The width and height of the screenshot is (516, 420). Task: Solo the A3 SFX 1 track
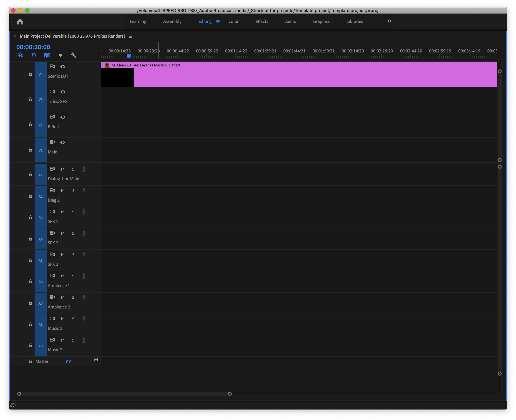coord(73,212)
